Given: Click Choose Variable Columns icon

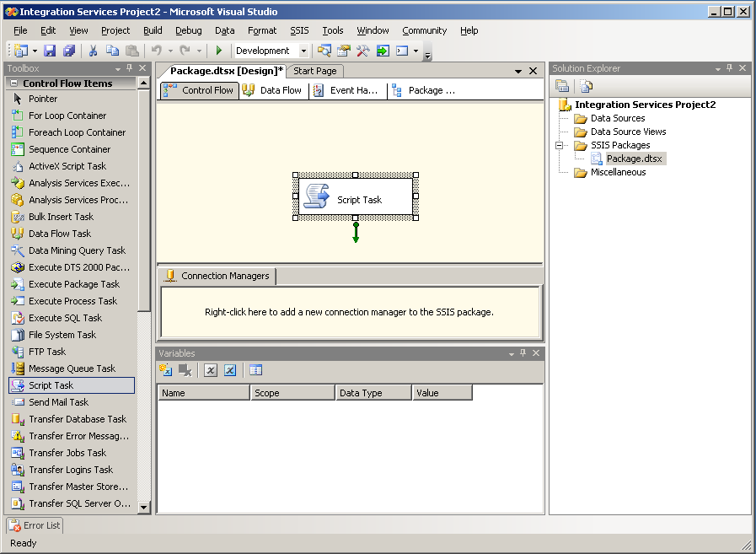Looking at the screenshot, I should tap(255, 370).
